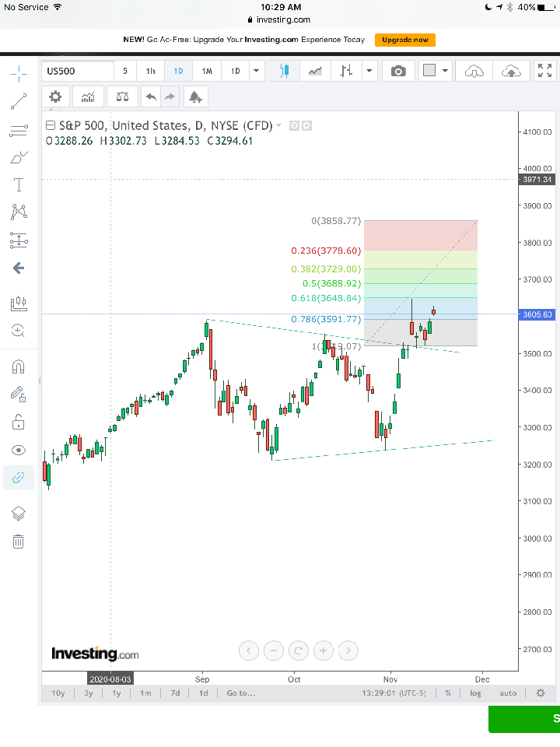Reset the chart view
The width and height of the screenshot is (560, 747).
(299, 651)
